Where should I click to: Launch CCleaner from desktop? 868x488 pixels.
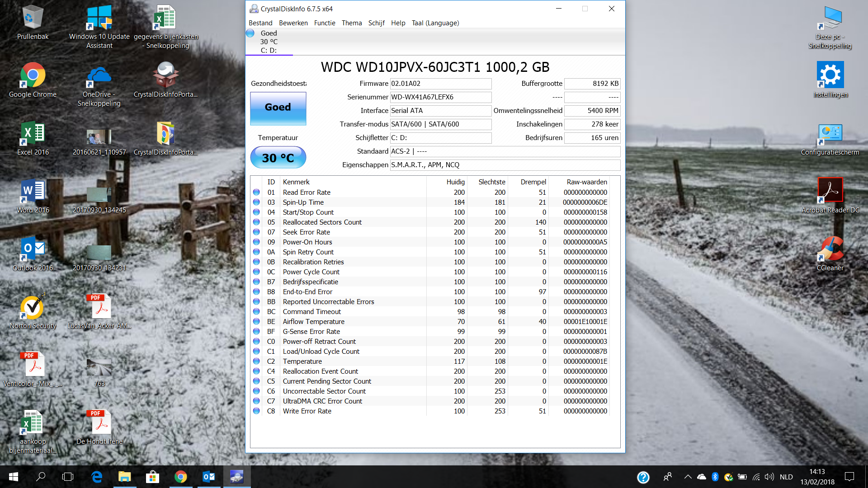(x=830, y=254)
